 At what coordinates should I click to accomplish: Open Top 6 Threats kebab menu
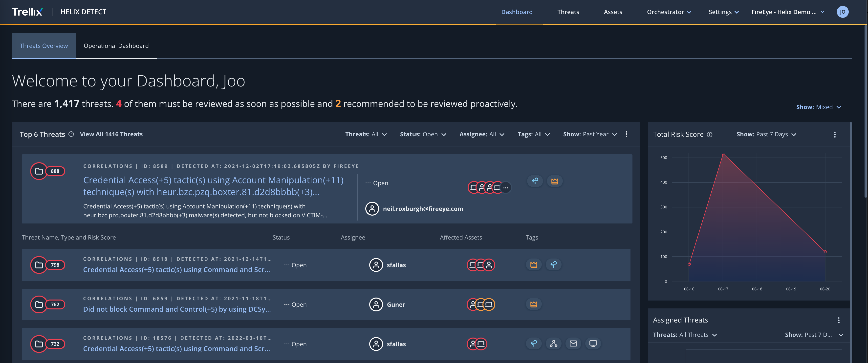(x=626, y=134)
